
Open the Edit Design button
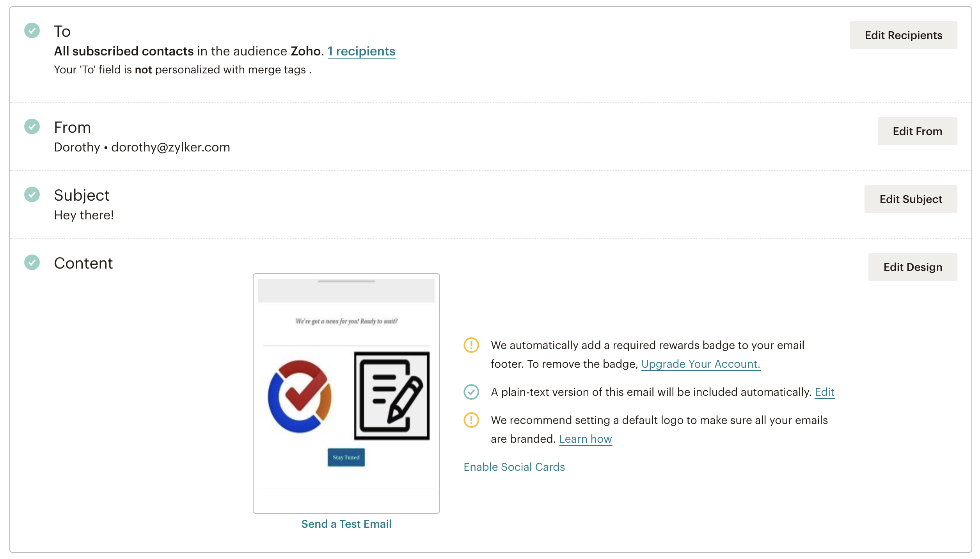point(912,267)
